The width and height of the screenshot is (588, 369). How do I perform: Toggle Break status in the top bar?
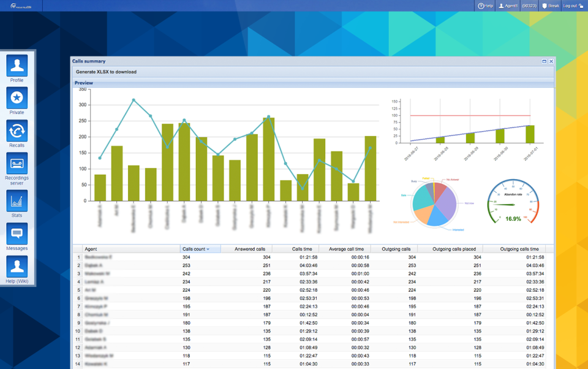550,6
